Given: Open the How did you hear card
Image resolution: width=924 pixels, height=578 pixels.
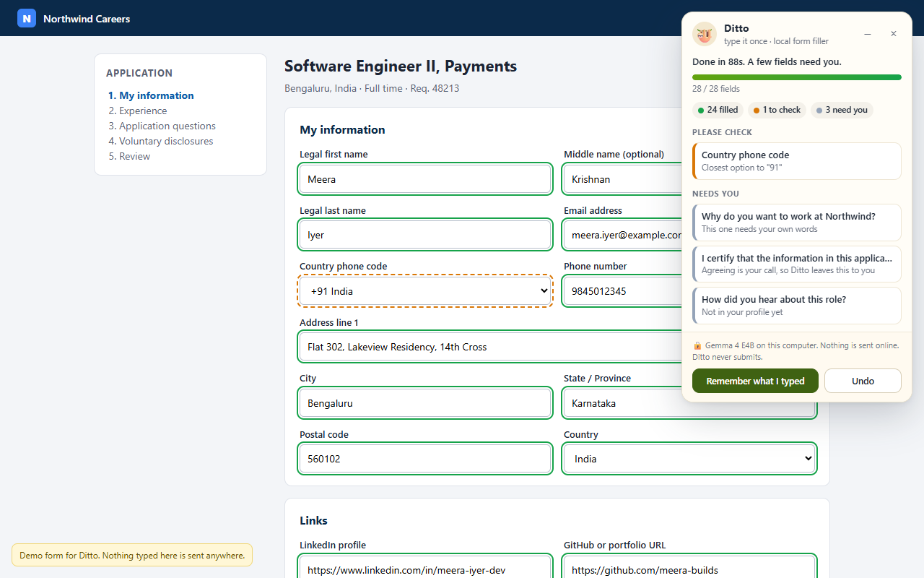Looking at the screenshot, I should tap(797, 306).
